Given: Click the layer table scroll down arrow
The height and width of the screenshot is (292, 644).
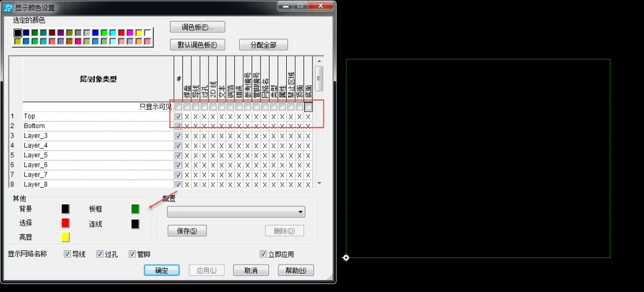Looking at the screenshot, I should [319, 184].
